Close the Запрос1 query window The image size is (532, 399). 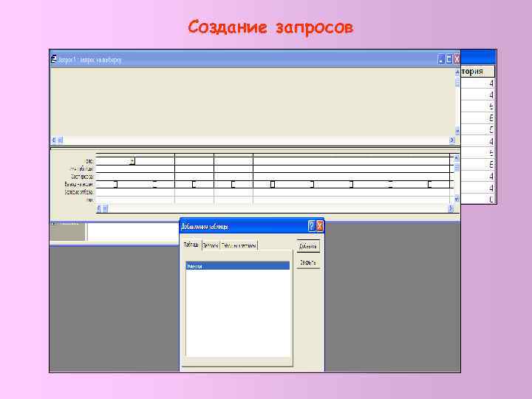pyautogui.click(x=457, y=60)
